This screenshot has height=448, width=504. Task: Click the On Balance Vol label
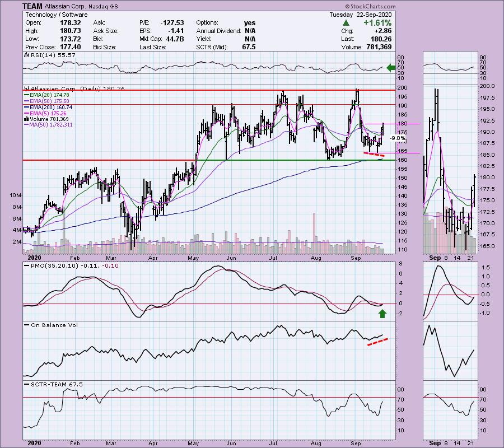coord(52,325)
